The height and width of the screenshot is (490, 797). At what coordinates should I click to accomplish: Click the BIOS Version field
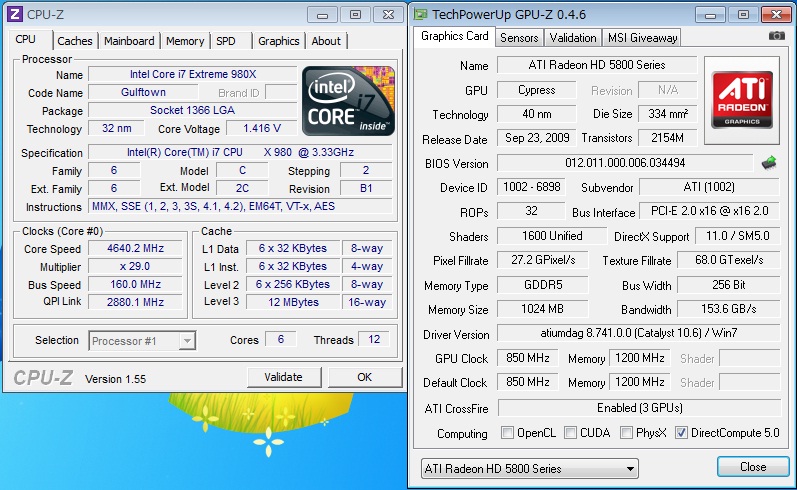625,163
